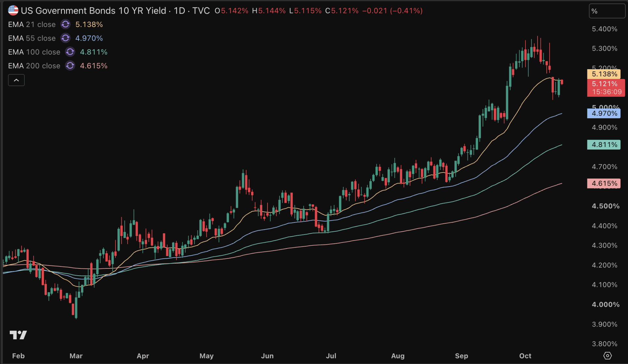
Task: Select EMA 55 close indicator label
Action: tap(32, 38)
